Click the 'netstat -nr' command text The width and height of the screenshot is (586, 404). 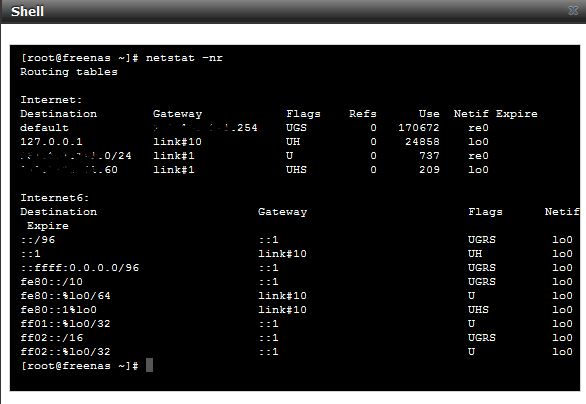[184, 58]
